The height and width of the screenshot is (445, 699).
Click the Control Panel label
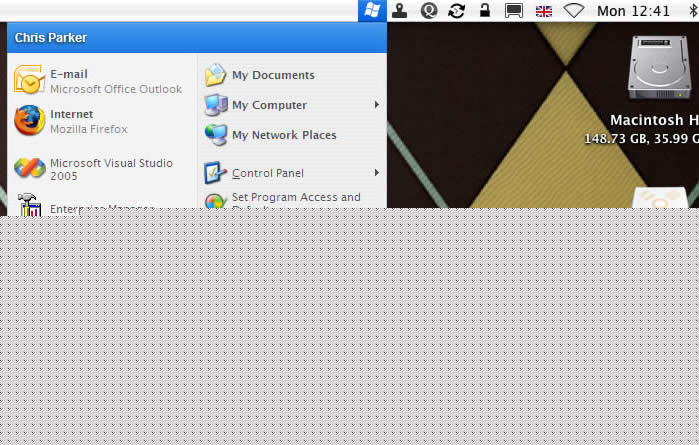268,173
